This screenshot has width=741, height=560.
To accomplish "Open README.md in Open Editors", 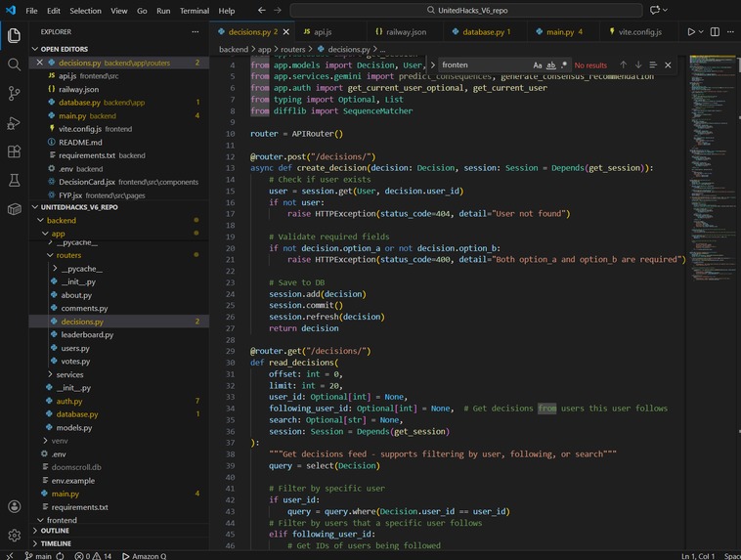I will [x=80, y=142].
